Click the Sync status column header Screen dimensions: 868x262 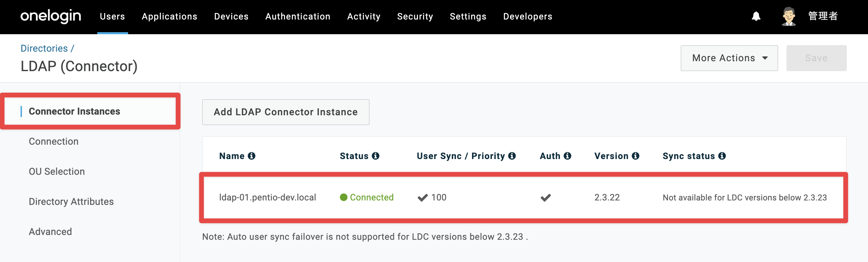click(689, 156)
